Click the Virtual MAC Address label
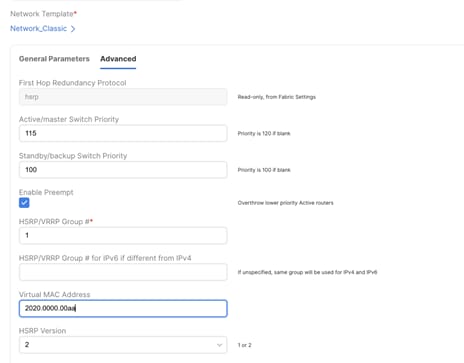Viewport: 464px width, 363px height. (54, 294)
